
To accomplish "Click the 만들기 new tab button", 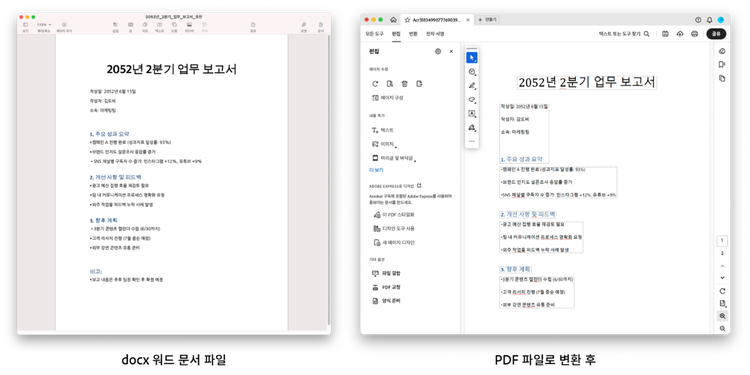I will click(x=488, y=20).
